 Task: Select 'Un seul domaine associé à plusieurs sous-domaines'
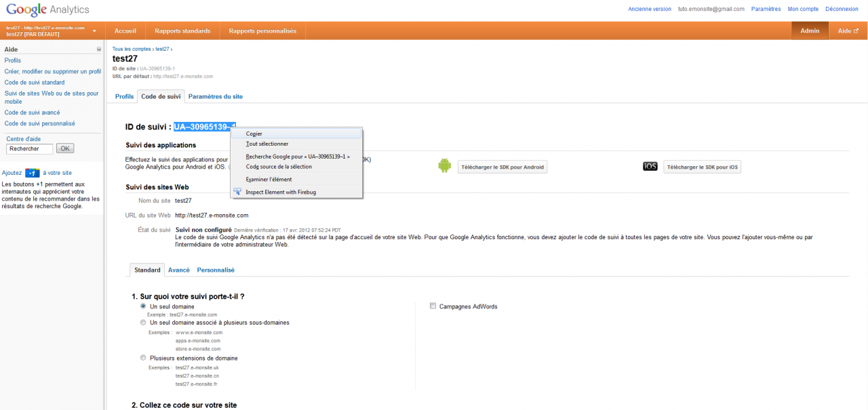[143, 323]
